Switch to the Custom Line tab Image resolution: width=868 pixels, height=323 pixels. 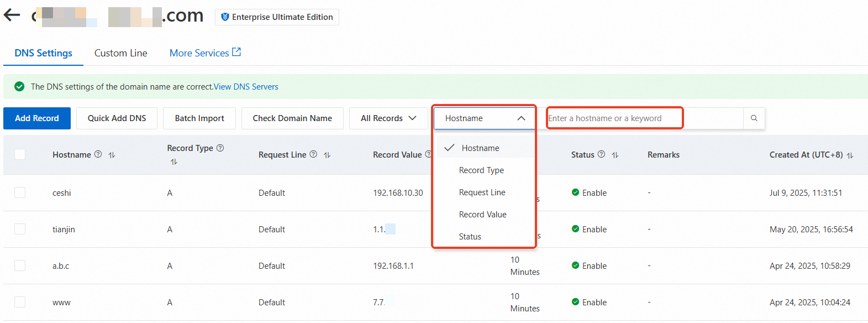click(120, 53)
